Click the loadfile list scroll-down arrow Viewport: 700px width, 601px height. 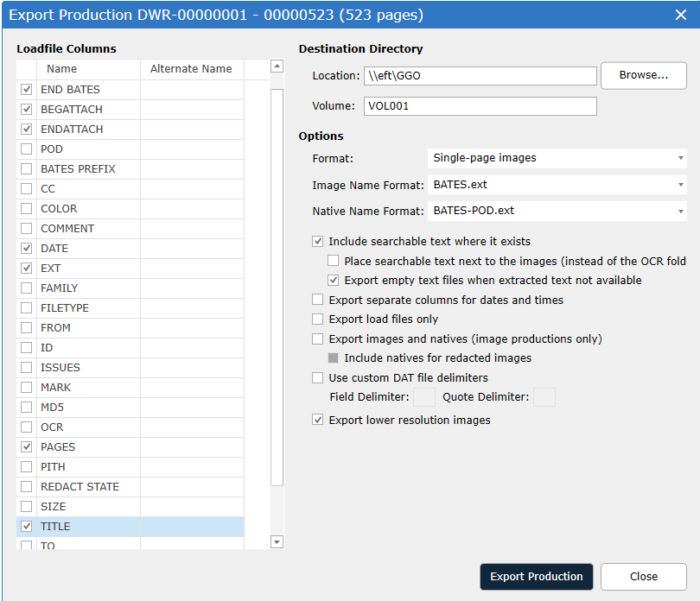click(x=277, y=541)
